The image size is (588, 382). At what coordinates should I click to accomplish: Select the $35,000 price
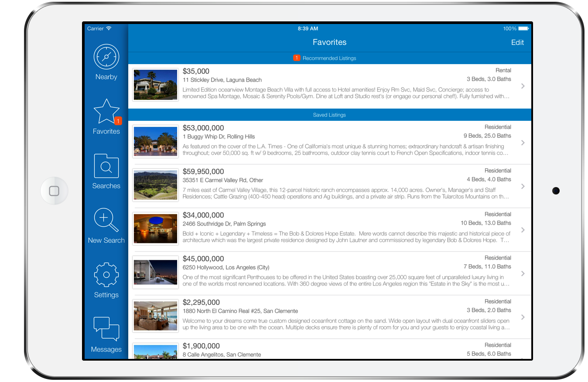(x=196, y=71)
